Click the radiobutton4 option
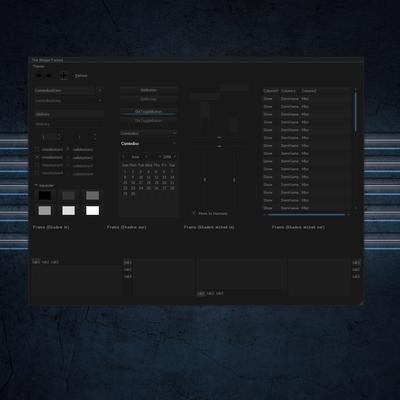 click(x=80, y=174)
